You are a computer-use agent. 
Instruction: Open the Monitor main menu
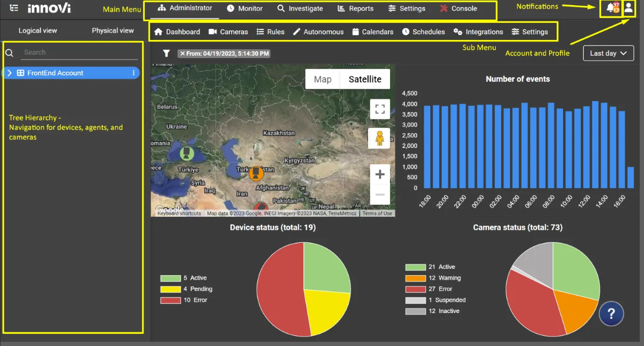[x=245, y=8]
